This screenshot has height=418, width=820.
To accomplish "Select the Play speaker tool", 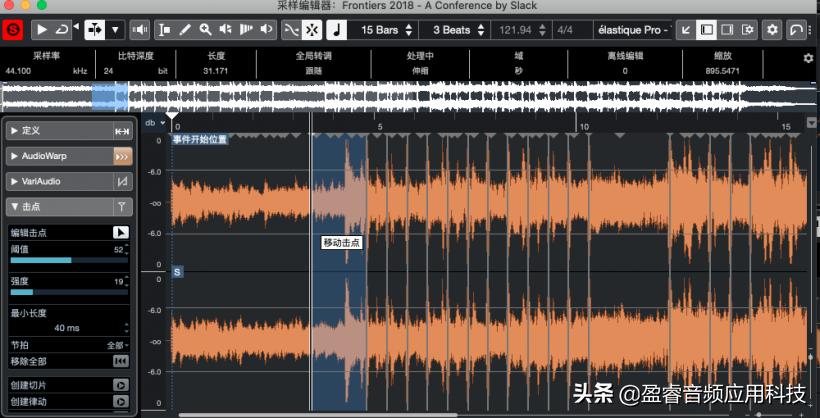I will pos(225,30).
